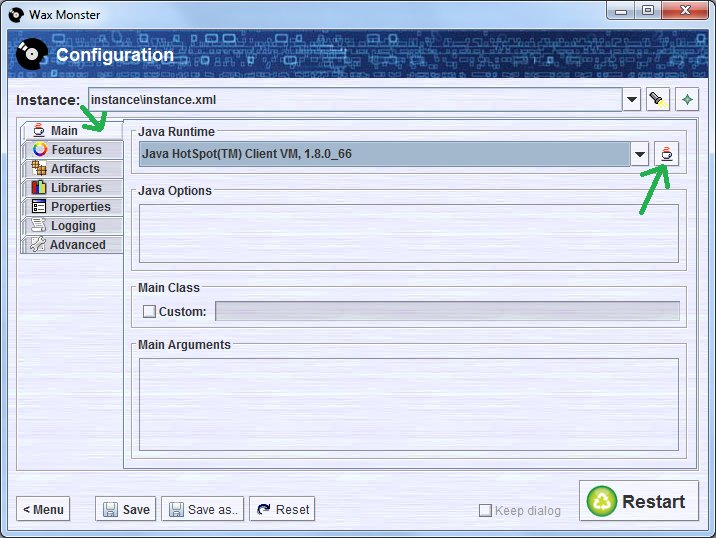Switch to the Artifacts tab
Viewport: 716px width, 538px height.
click(x=72, y=169)
